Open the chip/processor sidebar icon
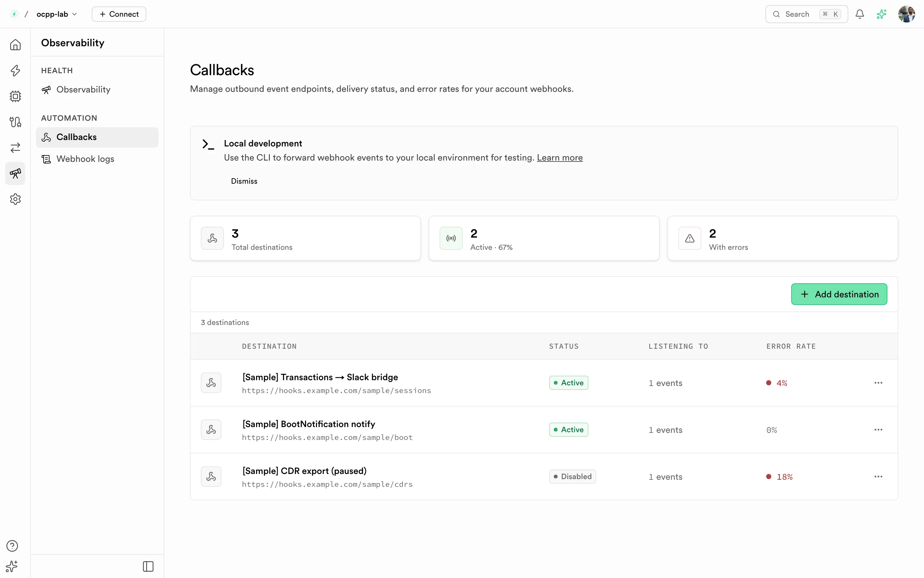The image size is (924, 578). pyautogui.click(x=15, y=96)
